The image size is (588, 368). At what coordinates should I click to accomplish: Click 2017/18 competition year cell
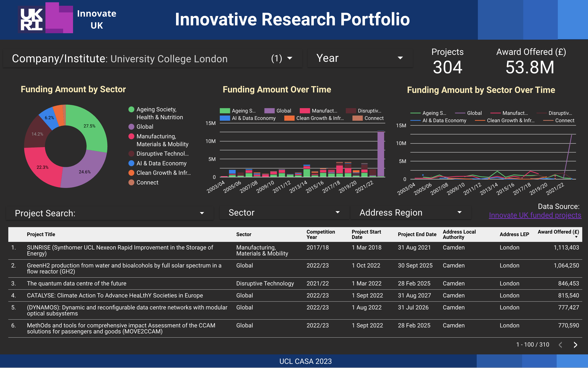[317, 247]
